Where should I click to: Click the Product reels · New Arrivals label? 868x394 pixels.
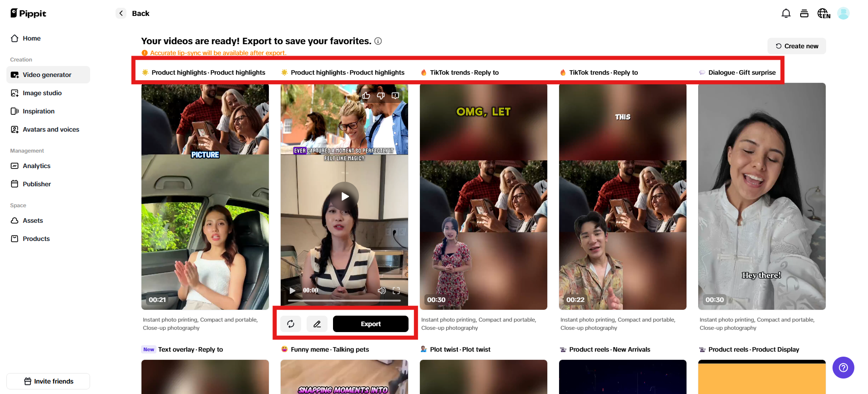pos(610,349)
